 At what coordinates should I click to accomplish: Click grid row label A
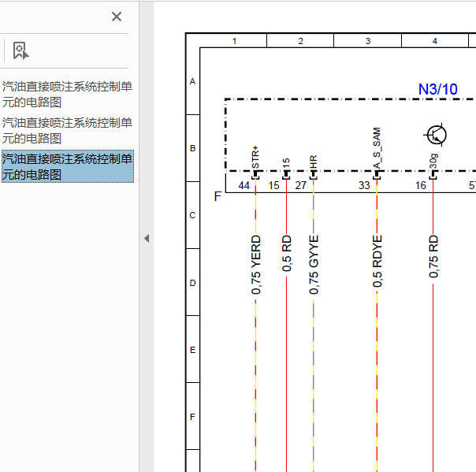(x=192, y=81)
